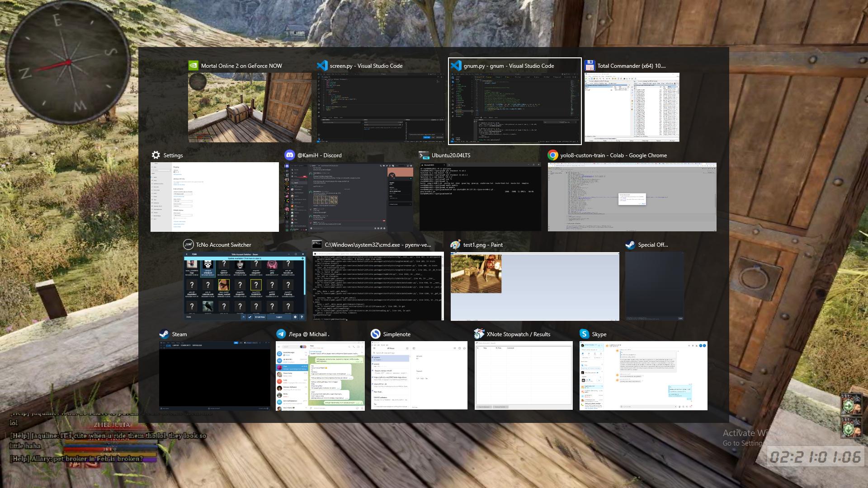Screen dimensions: 868x488
Task: Click the VS Code icon beside screen.py
Action: 322,66
